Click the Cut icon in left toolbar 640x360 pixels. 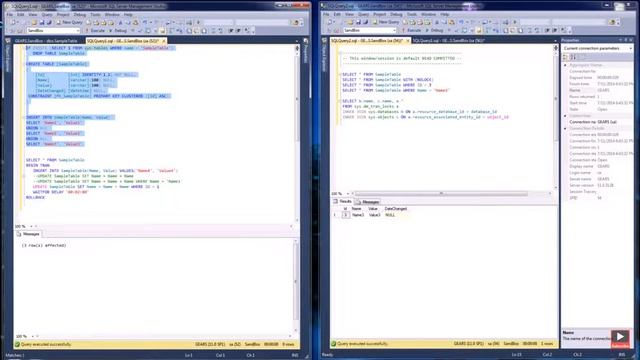tap(120, 22)
